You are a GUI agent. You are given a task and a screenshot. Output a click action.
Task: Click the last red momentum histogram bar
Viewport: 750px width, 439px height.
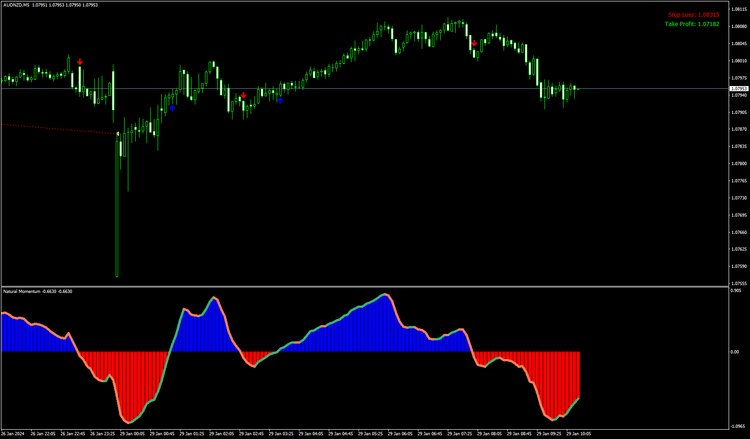pos(579,375)
